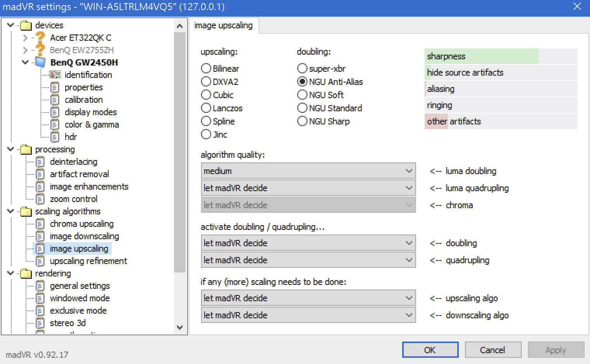The image size is (590, 364).
Task: Click the identification card icon
Action: point(55,74)
